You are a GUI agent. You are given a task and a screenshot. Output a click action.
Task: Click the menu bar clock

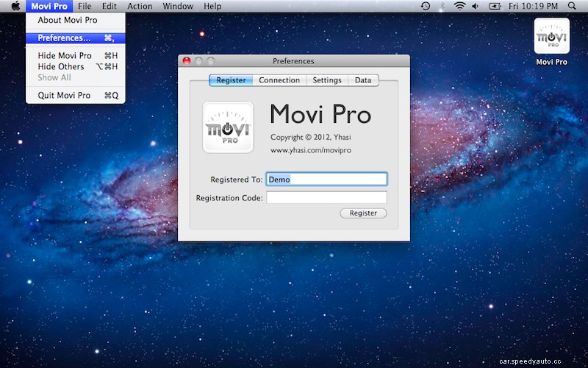tap(534, 6)
